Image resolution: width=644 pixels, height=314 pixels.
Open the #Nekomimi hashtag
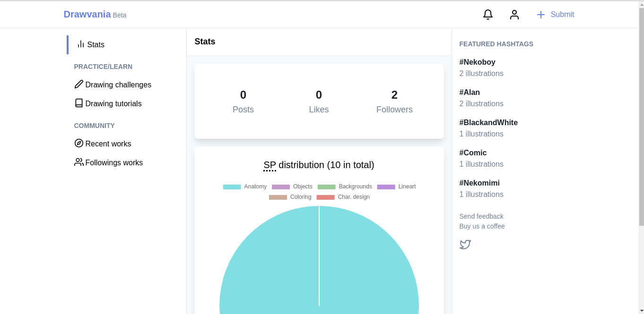point(479,183)
